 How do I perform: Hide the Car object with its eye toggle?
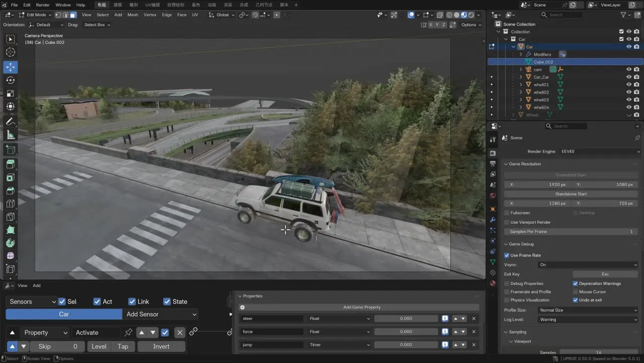628,46
